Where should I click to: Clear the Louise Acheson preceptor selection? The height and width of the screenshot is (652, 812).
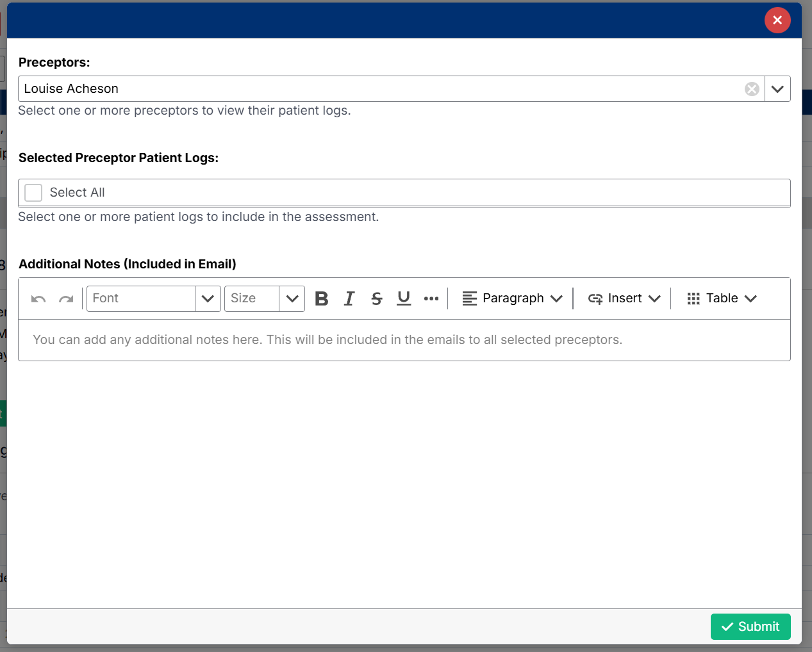752,89
